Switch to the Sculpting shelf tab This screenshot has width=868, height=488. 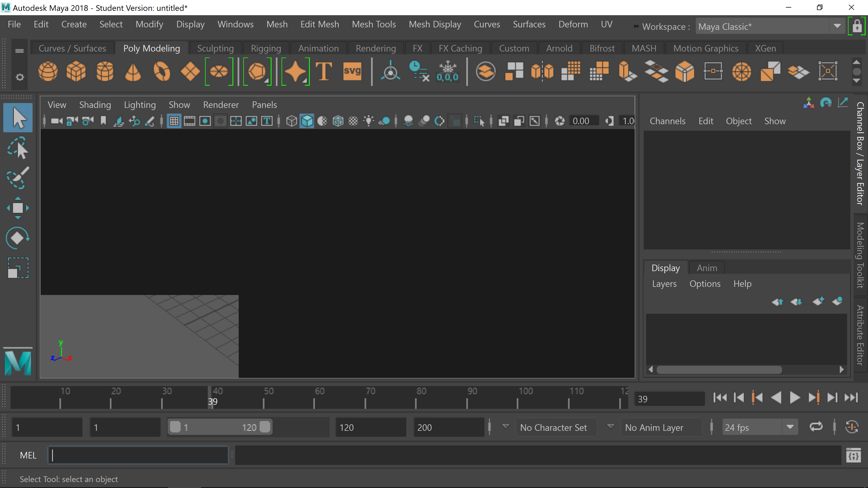tap(215, 48)
